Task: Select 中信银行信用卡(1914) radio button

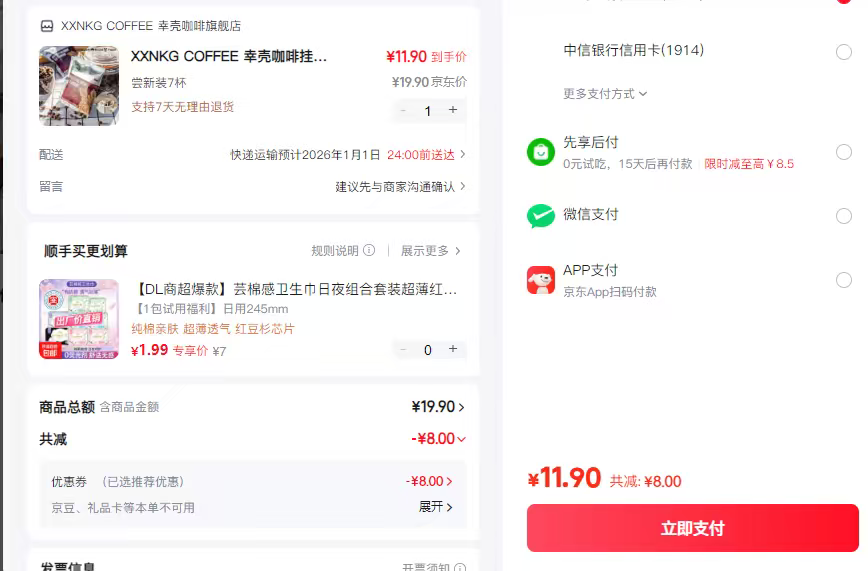Action: point(843,52)
